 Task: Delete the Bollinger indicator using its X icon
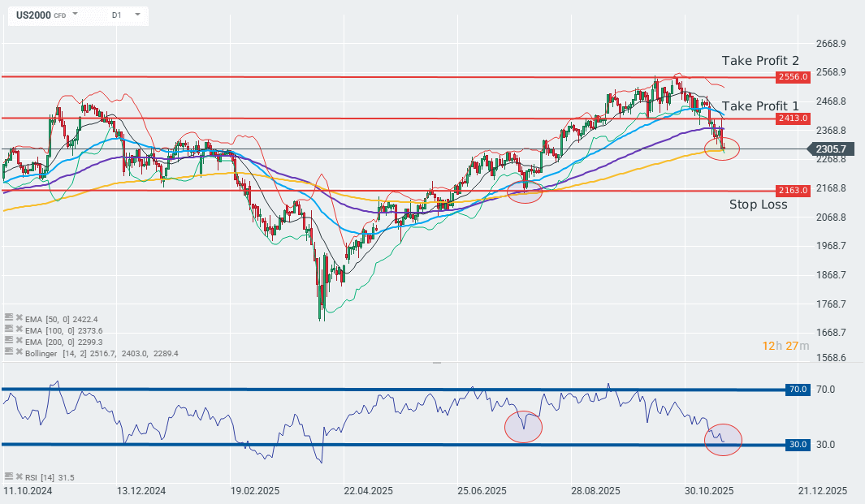(x=19, y=352)
